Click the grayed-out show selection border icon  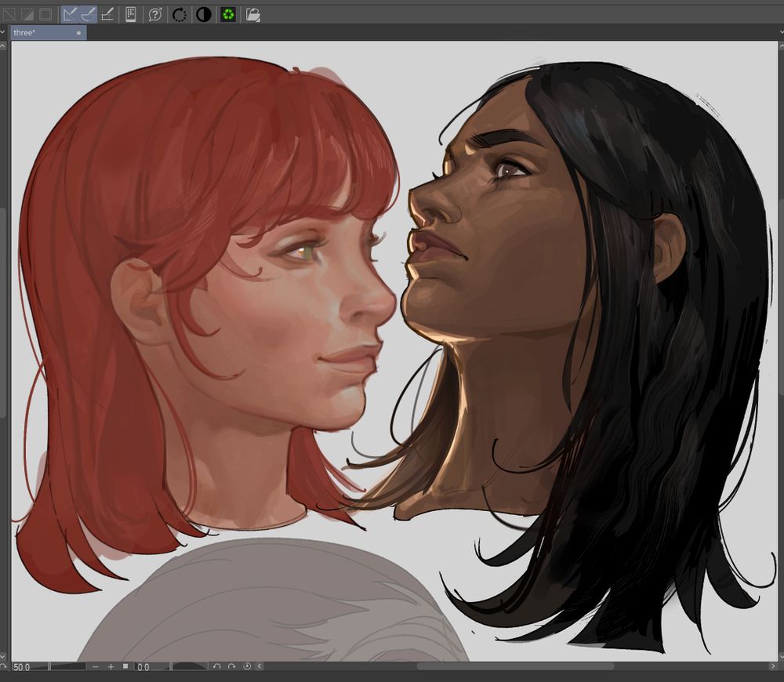tap(45, 14)
